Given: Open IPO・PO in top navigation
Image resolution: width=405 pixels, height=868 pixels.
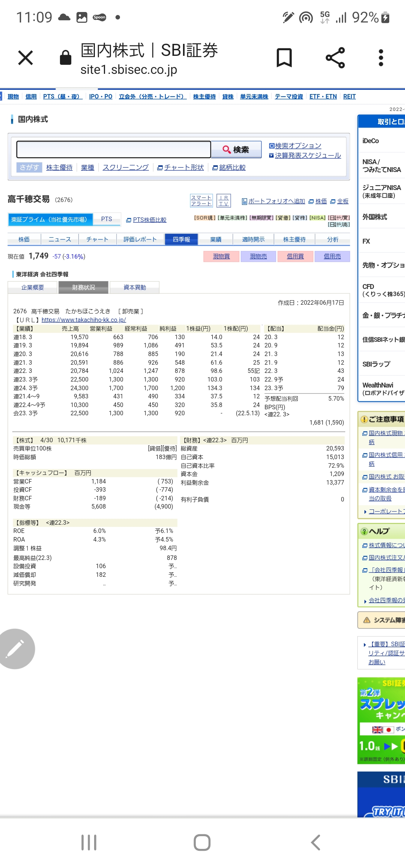Looking at the screenshot, I should 100,97.
